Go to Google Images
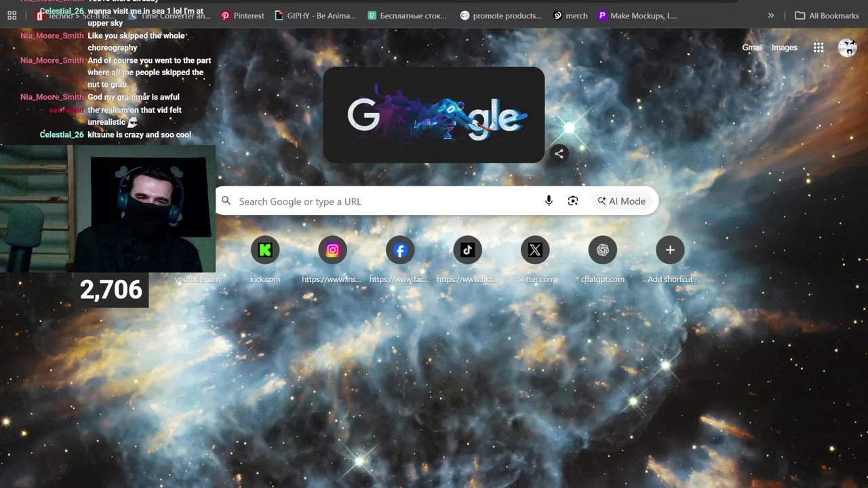This screenshot has width=868, height=488. point(785,47)
